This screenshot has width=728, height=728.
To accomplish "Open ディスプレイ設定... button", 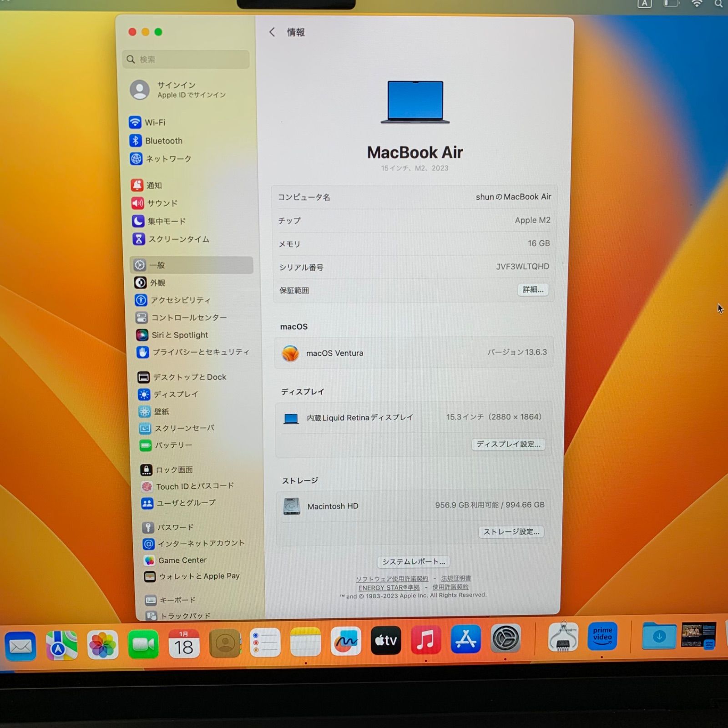I will [x=508, y=444].
